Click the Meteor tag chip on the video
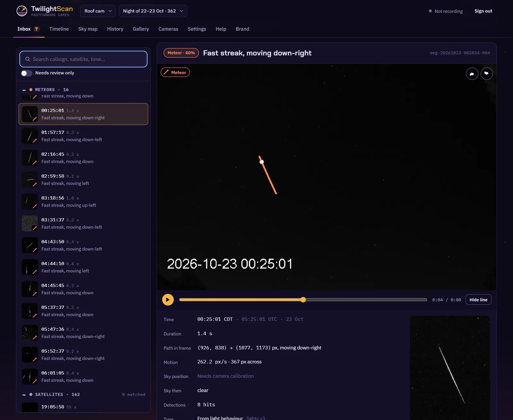Viewport: 513px width, 420px height. (175, 73)
